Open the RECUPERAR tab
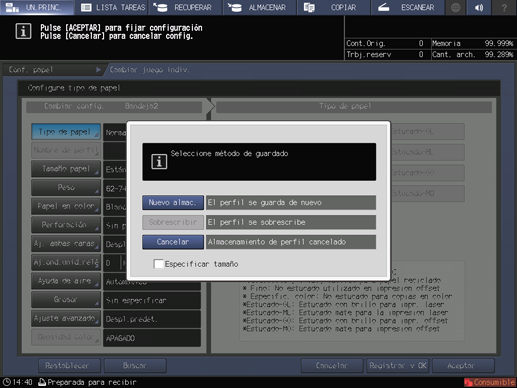The image size is (517, 388). (x=186, y=7)
